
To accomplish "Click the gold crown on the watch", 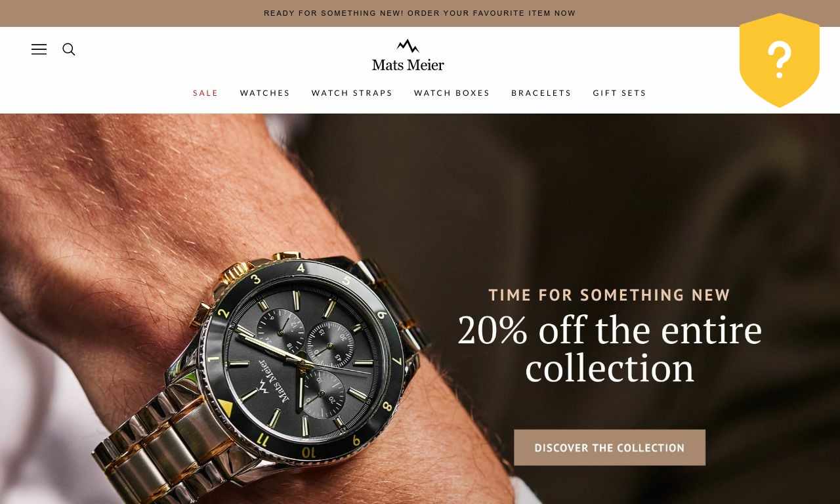I will 233,272.
